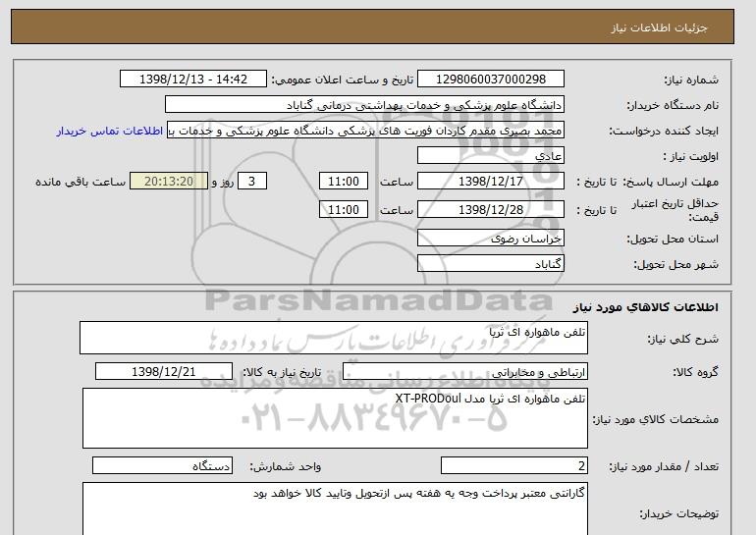756x535 pixels.
Task: Click the delivery city field گناباد
Action: pyautogui.click(x=490, y=264)
